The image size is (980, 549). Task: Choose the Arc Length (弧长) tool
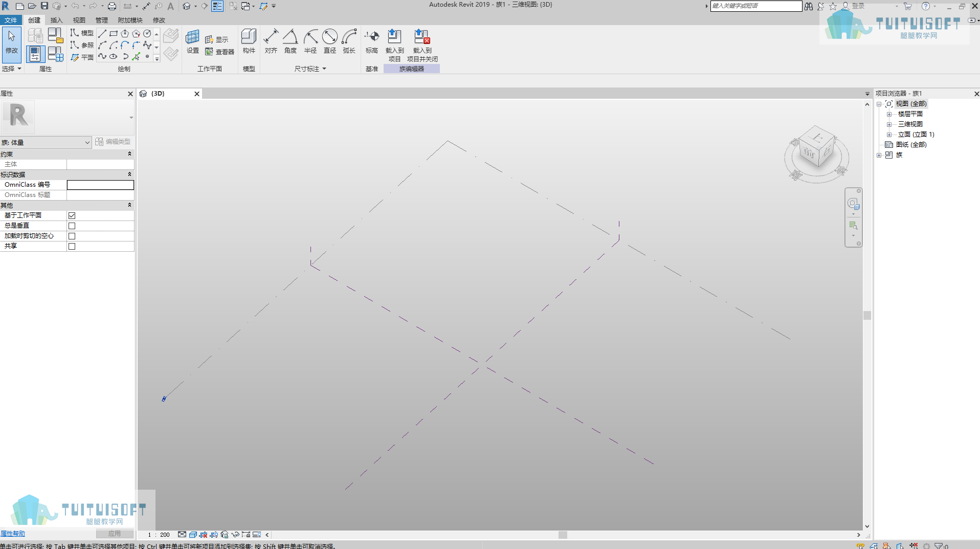(349, 42)
